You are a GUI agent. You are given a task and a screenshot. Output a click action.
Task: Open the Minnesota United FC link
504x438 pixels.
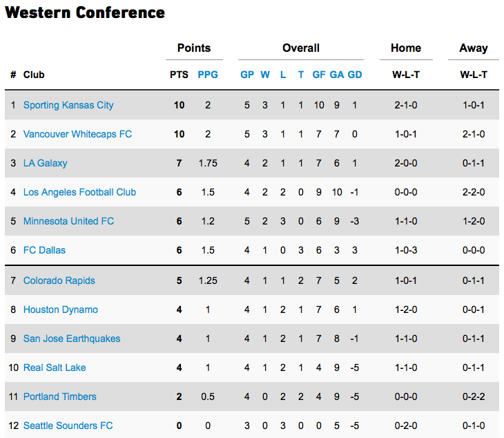pos(68,221)
